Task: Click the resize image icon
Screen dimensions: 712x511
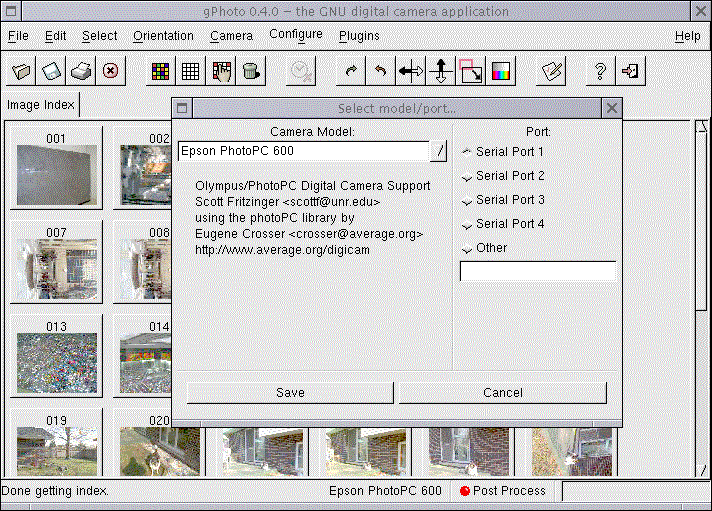Action: (470, 71)
